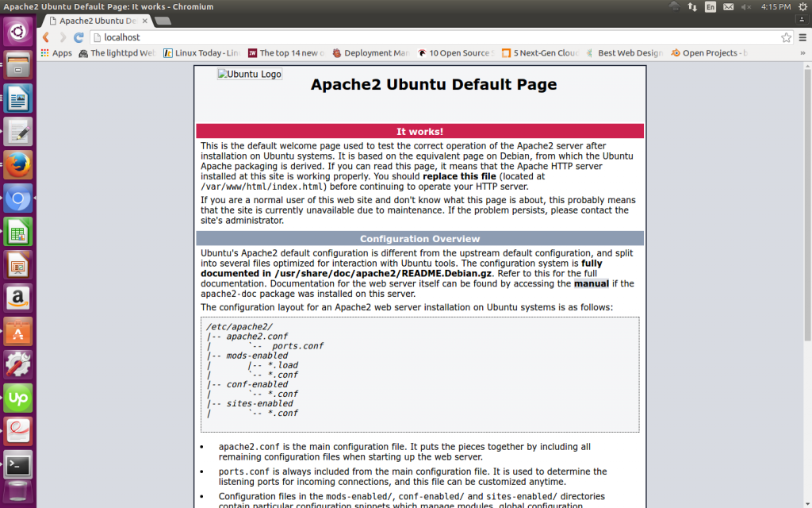The width and height of the screenshot is (812, 508).
Task: Click 'apache2.conf' in the config tree
Action: tap(257, 337)
